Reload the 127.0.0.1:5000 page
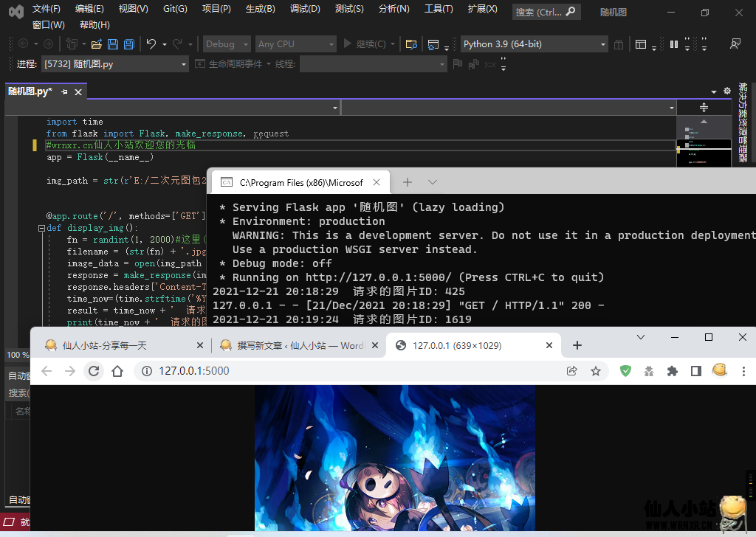756x537 pixels. pos(94,371)
